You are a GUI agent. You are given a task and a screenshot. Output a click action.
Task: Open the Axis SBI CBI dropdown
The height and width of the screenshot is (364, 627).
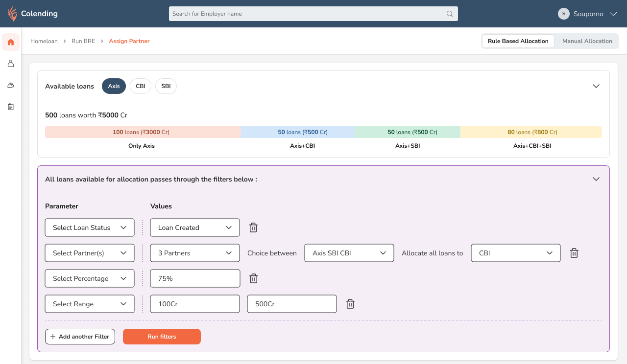(349, 253)
